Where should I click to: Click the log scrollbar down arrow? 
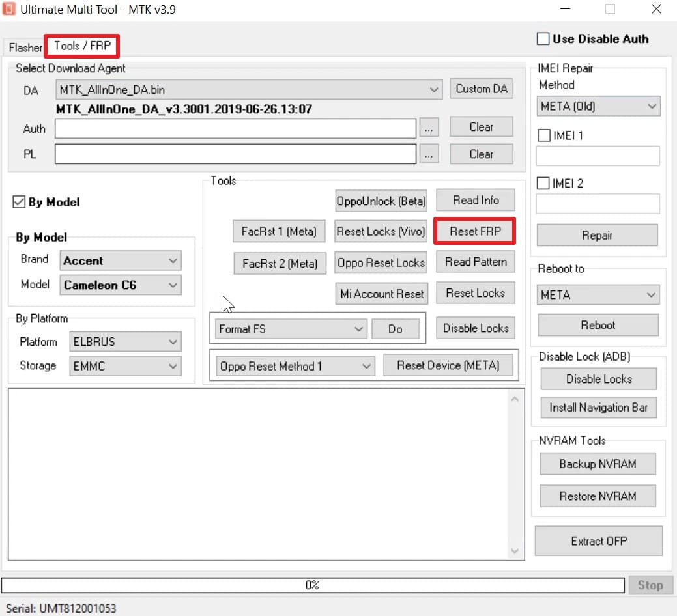tap(515, 551)
